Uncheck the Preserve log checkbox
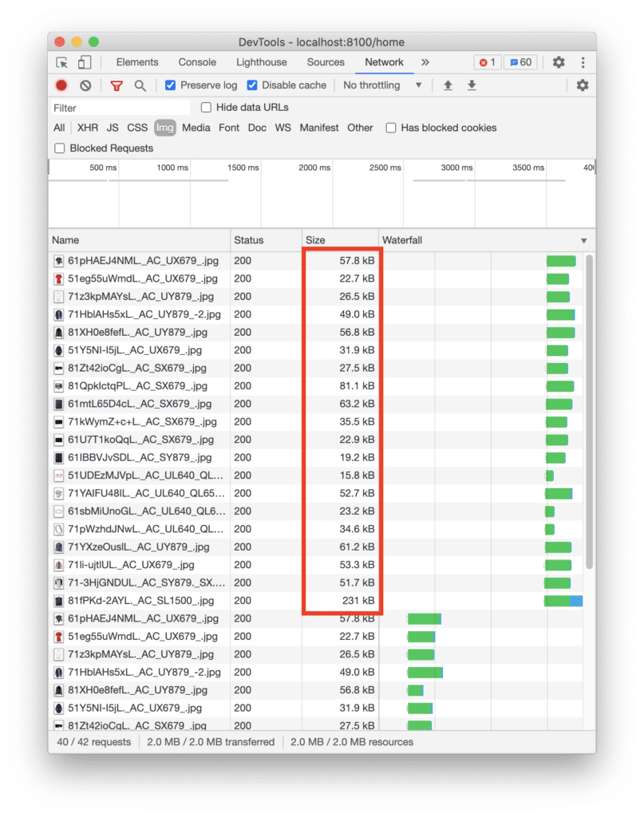 tap(171, 85)
